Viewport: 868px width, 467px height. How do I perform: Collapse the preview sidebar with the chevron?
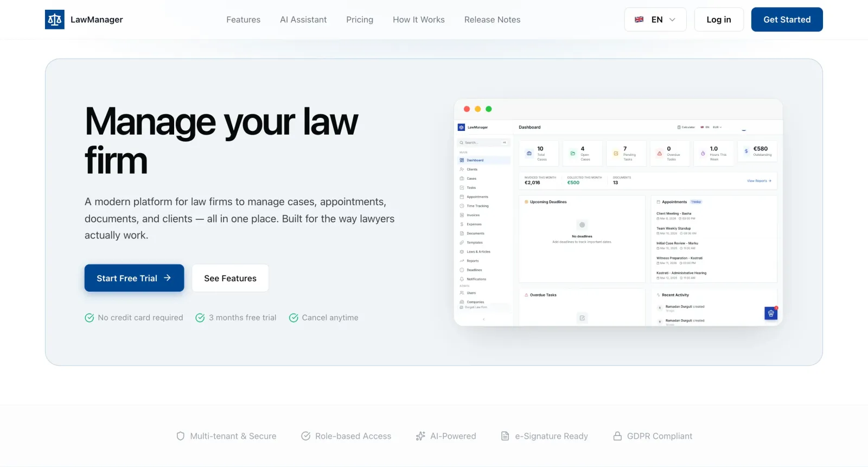[483, 319]
